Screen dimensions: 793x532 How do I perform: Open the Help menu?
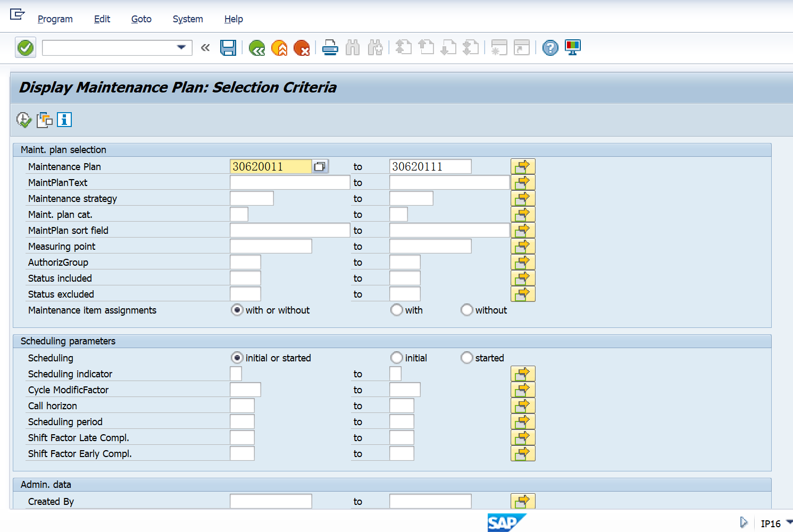point(233,19)
